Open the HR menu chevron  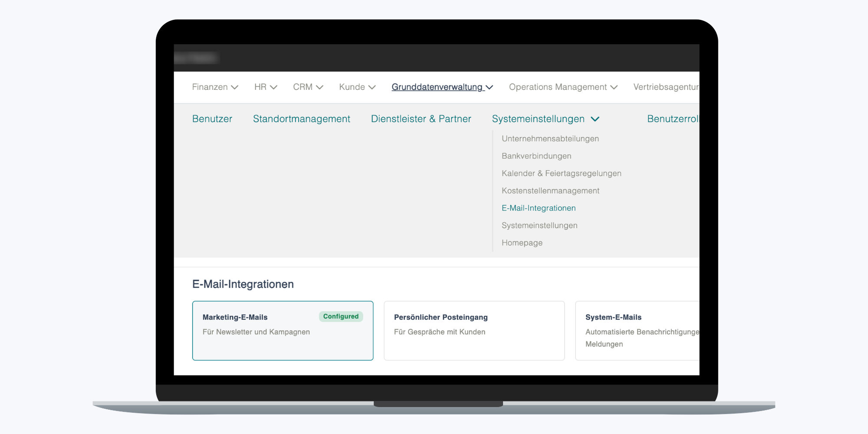click(x=273, y=87)
